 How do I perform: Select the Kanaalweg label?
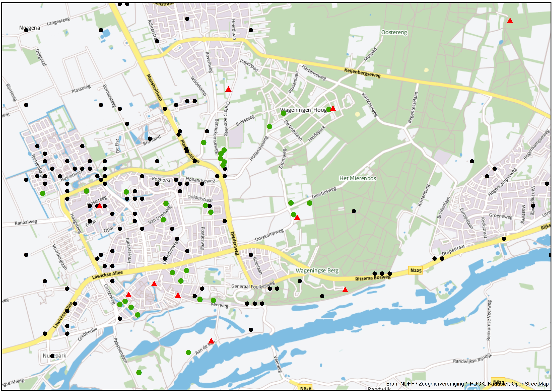[26, 222]
